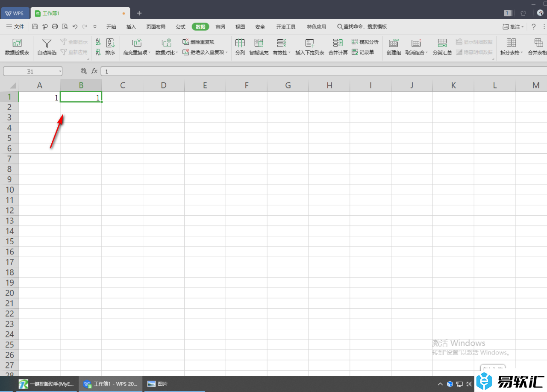Switch to the 开始 tab

point(111,26)
